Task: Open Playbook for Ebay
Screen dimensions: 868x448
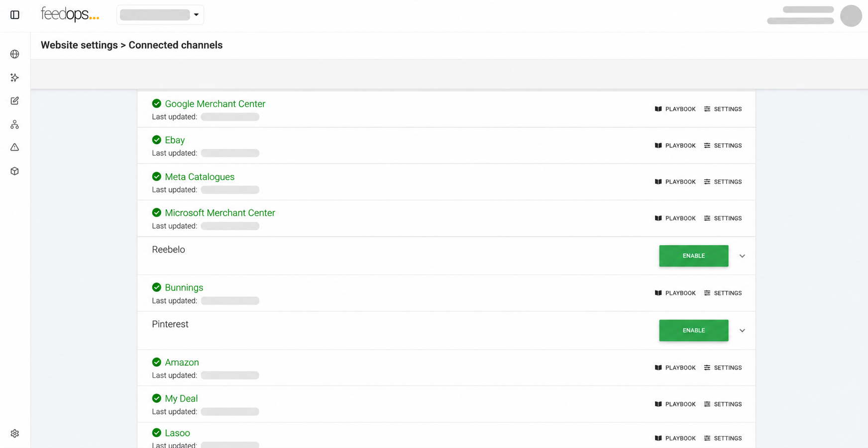Action: pyautogui.click(x=675, y=146)
